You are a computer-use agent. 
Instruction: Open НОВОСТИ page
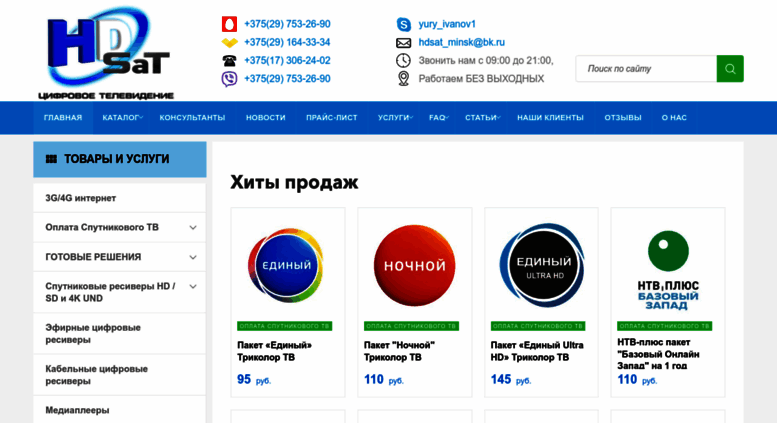[x=266, y=118]
